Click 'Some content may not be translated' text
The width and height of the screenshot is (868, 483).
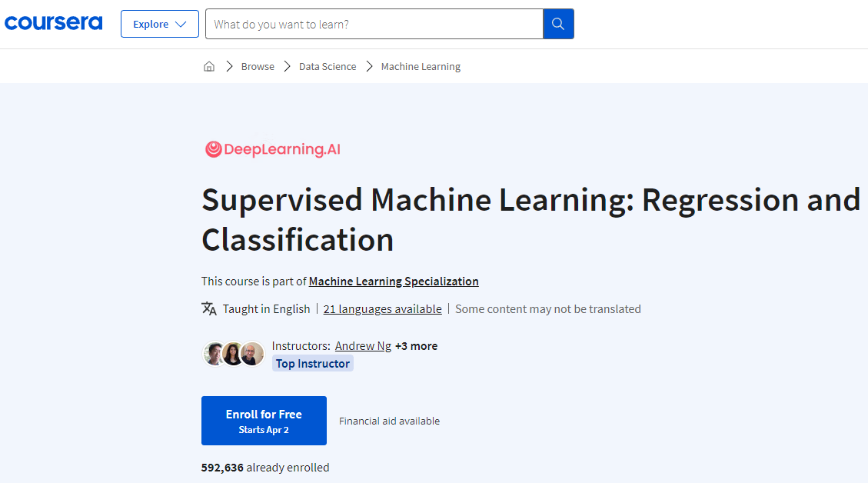pyautogui.click(x=548, y=309)
